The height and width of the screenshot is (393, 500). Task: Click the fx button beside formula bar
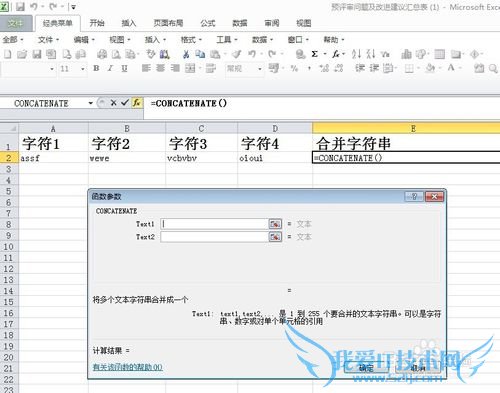coord(137,103)
